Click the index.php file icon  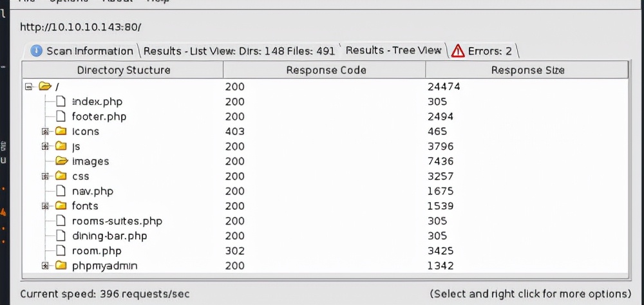tap(61, 102)
